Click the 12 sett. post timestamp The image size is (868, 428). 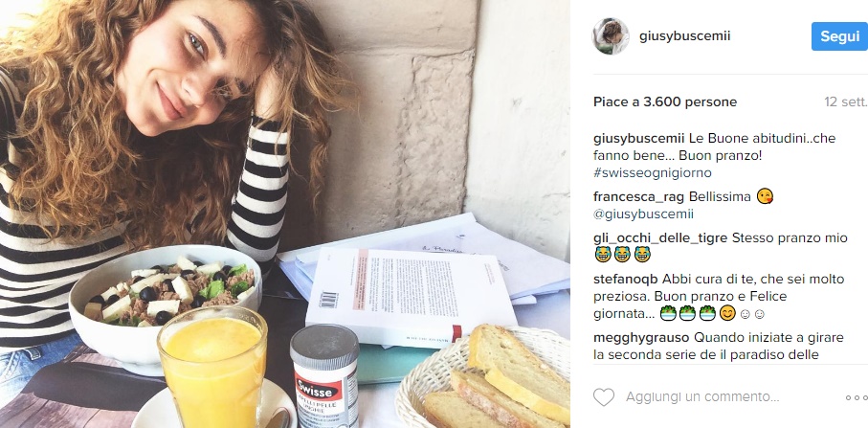tap(845, 101)
